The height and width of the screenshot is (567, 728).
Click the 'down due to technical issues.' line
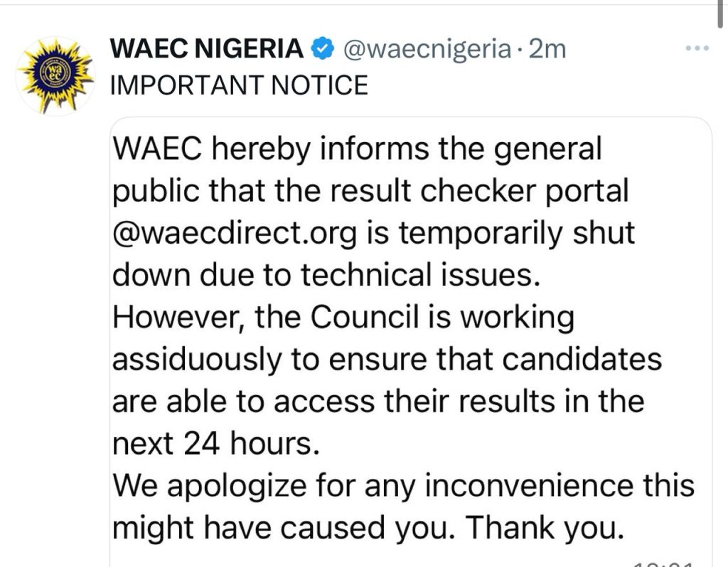(326, 275)
